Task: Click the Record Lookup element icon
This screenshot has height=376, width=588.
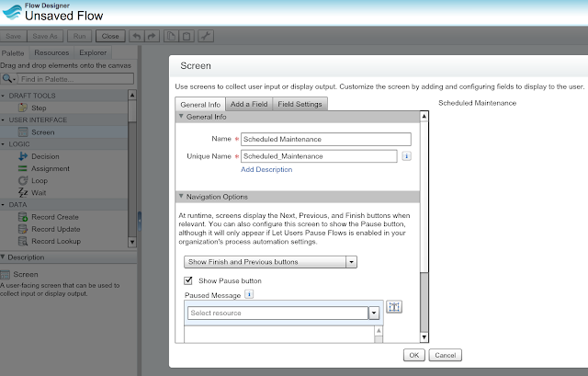Action: (x=23, y=241)
